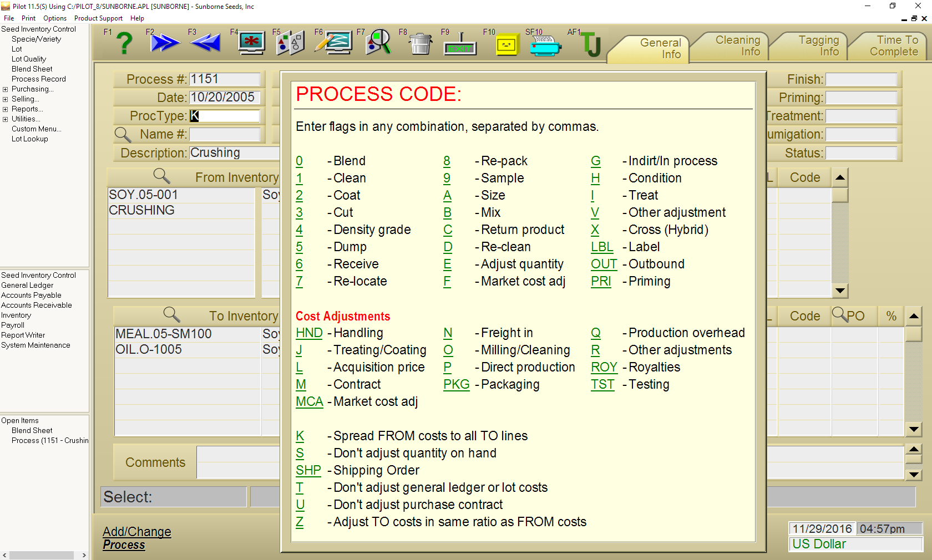Click the F3 blue backward arrows icon
Viewport: 932px width, 560px height.
point(206,43)
